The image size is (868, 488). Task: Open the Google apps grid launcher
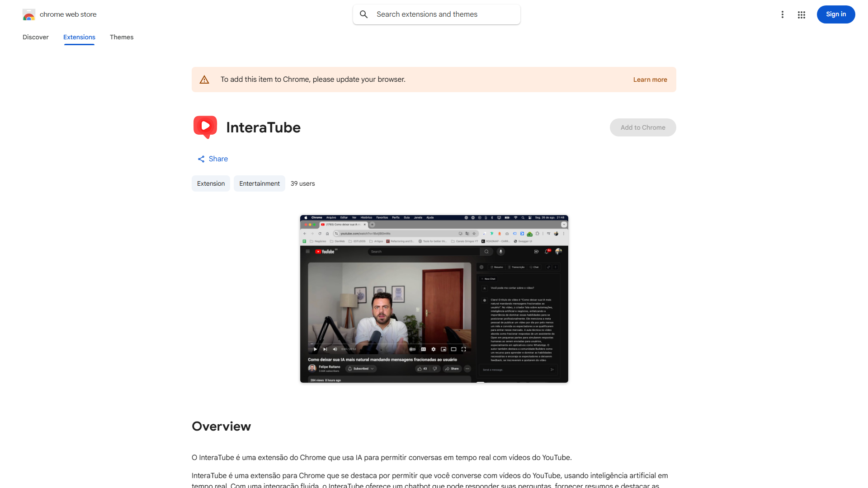coord(802,14)
